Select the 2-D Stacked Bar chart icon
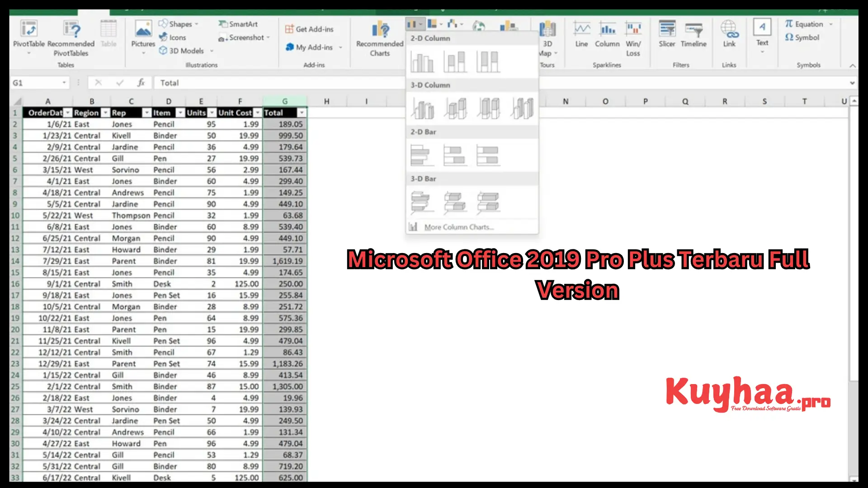 coord(454,155)
